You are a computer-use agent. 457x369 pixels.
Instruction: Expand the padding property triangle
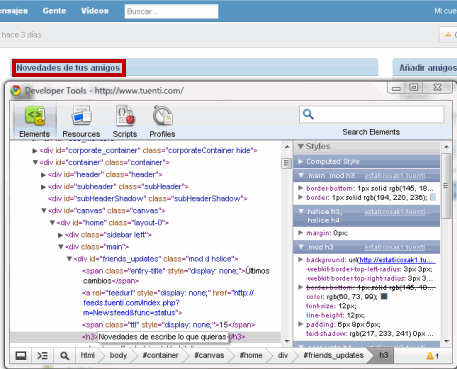click(x=300, y=324)
